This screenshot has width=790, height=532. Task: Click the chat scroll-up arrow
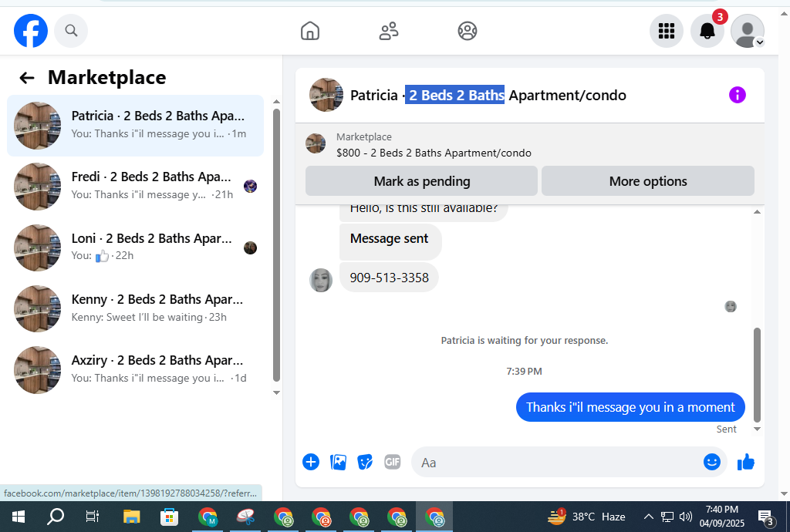757,212
